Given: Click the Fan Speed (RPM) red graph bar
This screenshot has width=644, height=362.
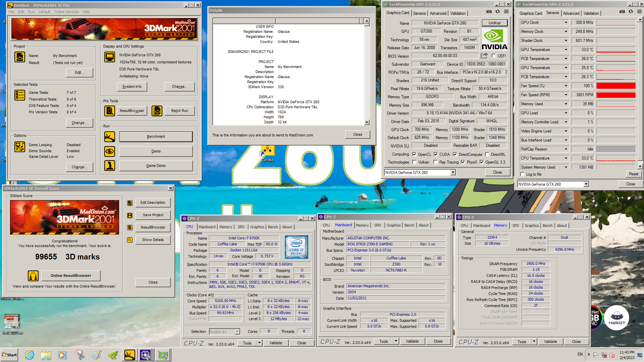Looking at the screenshot, I should pyautogui.click(x=616, y=95).
